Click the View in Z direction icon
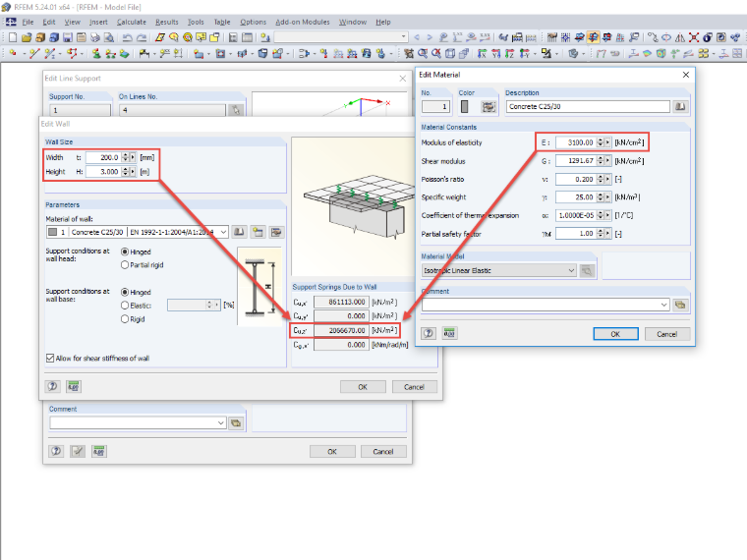Screen dimensions: 747x560 (510, 53)
